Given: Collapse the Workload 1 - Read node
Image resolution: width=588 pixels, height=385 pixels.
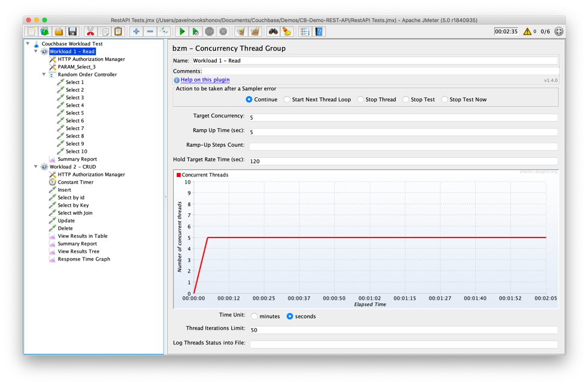Looking at the screenshot, I should [x=36, y=51].
